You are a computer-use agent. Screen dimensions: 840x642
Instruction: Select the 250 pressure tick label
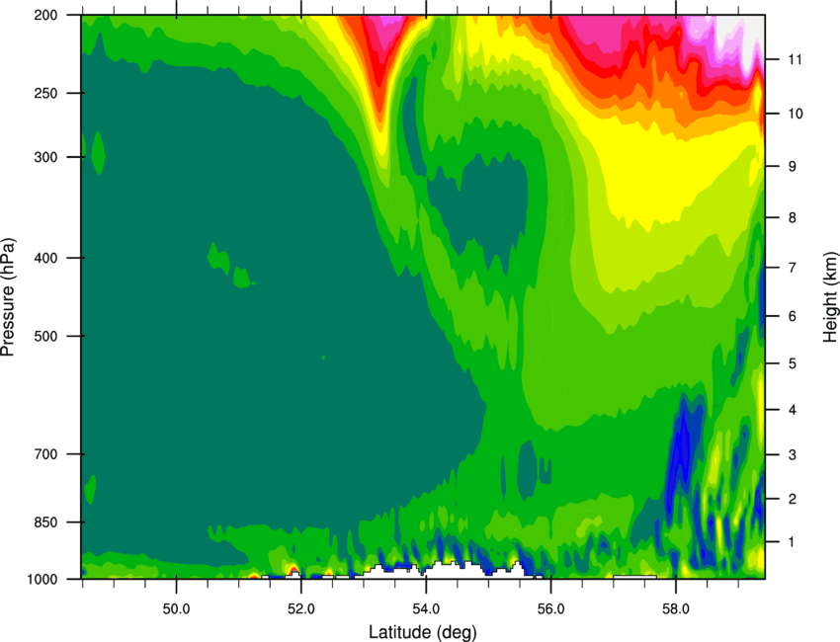click(x=45, y=93)
